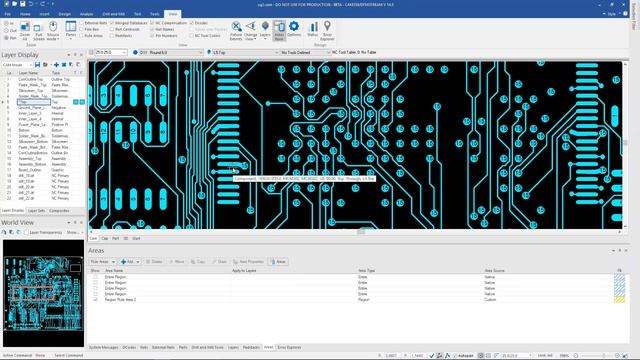Toggle Padstacks checkbox in ribbon
This screenshot has width=640, height=360.
112,36
